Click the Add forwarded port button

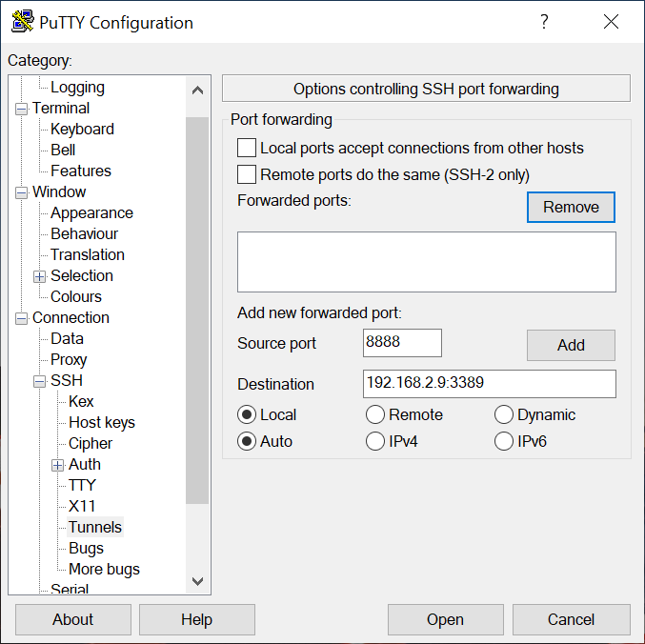click(571, 345)
